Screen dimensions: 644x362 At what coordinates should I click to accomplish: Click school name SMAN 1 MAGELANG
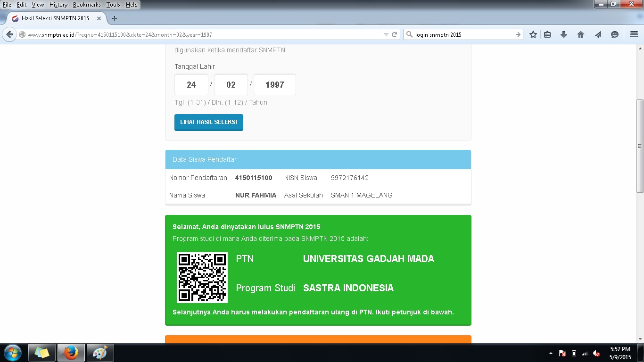pos(362,195)
